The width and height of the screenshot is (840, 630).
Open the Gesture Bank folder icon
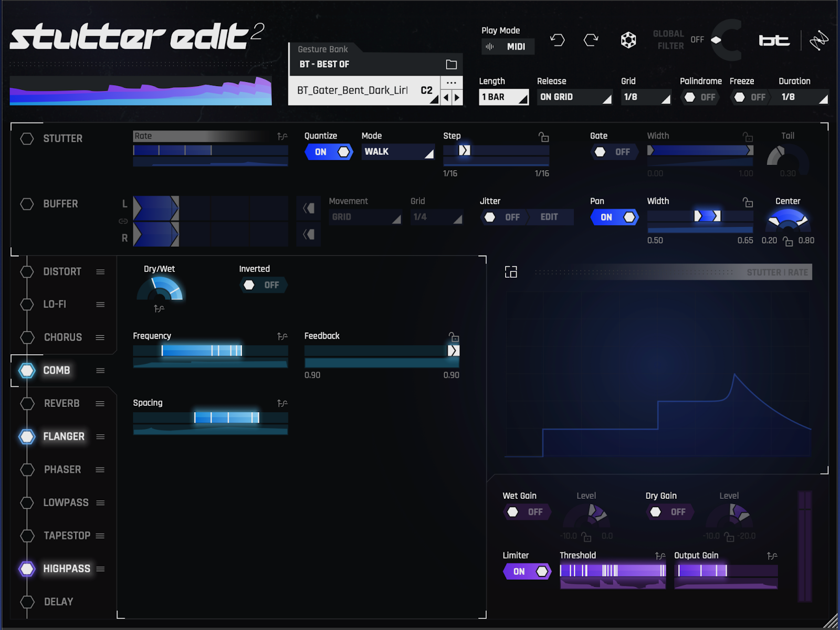[x=451, y=65]
